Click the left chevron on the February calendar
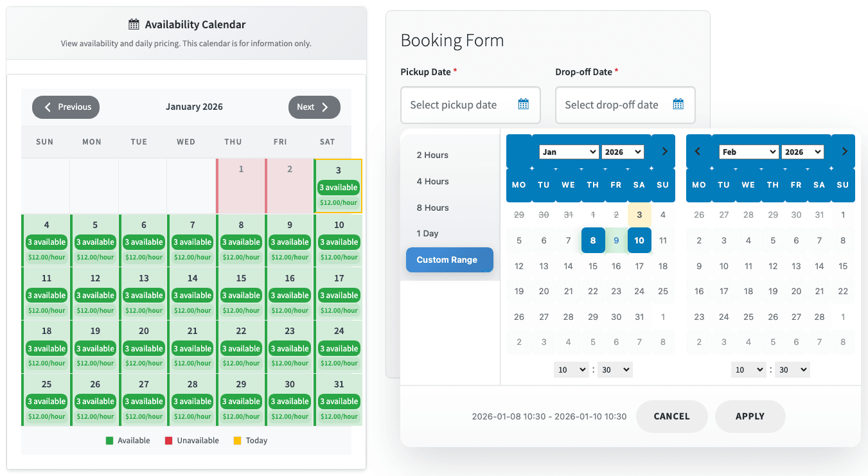 (x=699, y=151)
